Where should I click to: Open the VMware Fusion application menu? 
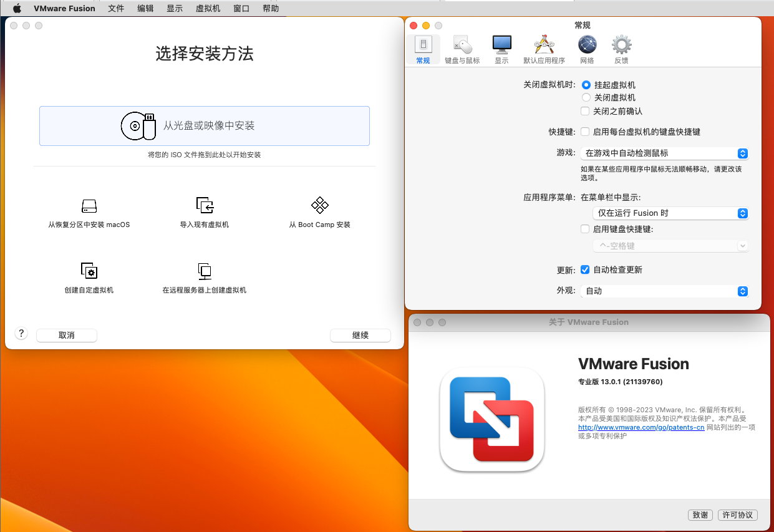(64, 9)
